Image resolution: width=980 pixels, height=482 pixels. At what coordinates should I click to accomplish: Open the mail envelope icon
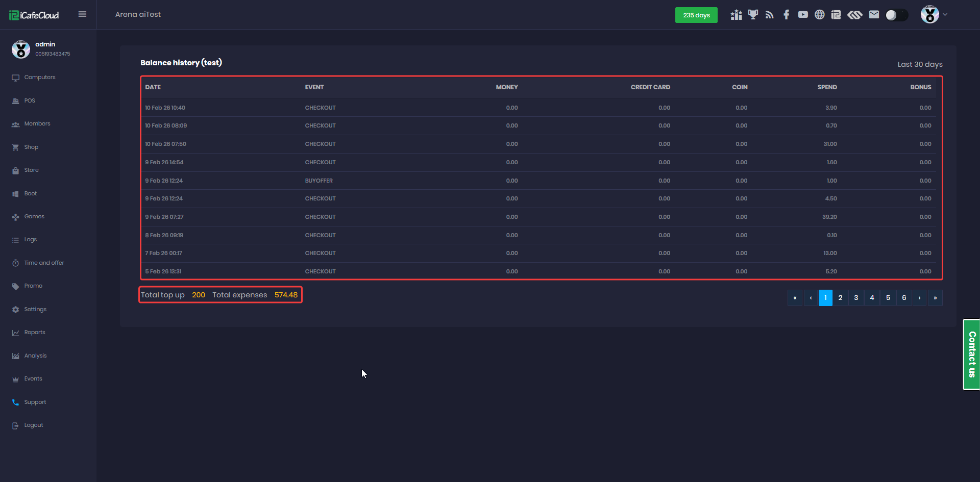coord(874,15)
